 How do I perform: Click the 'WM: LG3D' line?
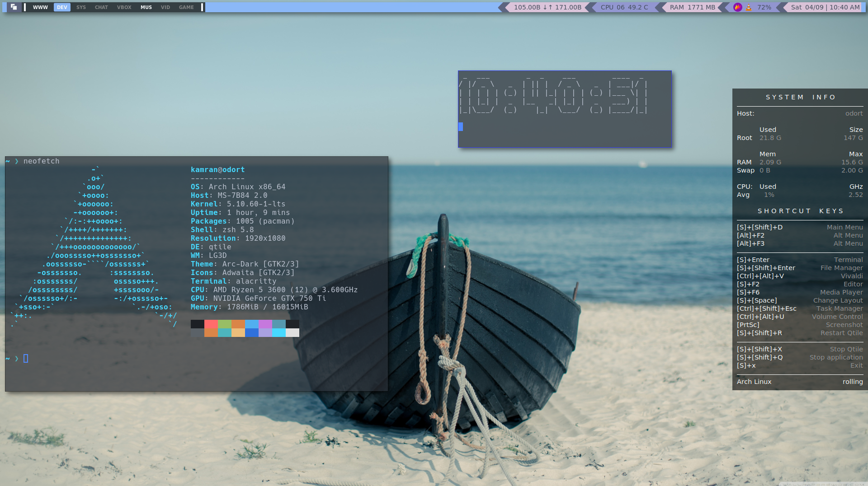pos(209,255)
